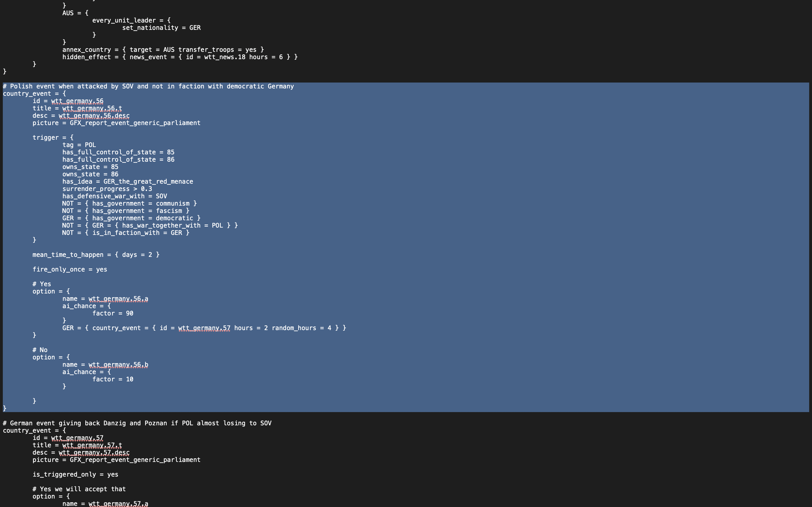Click 'is_triggered_only = yes' line
The width and height of the screenshot is (812, 507).
point(75,475)
